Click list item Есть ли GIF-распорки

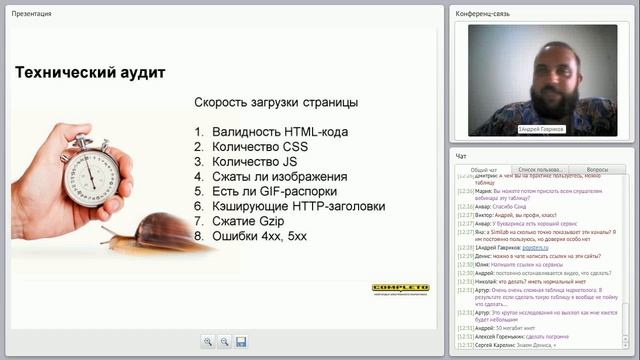click(266, 191)
